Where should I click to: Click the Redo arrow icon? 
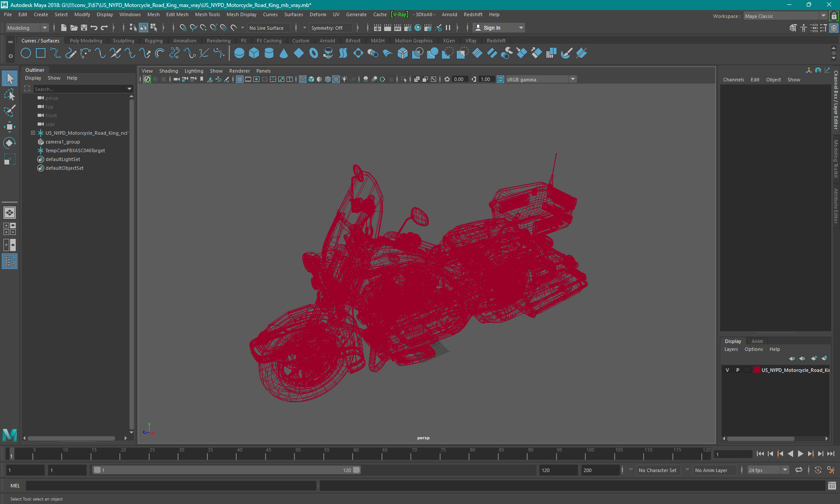coord(104,28)
